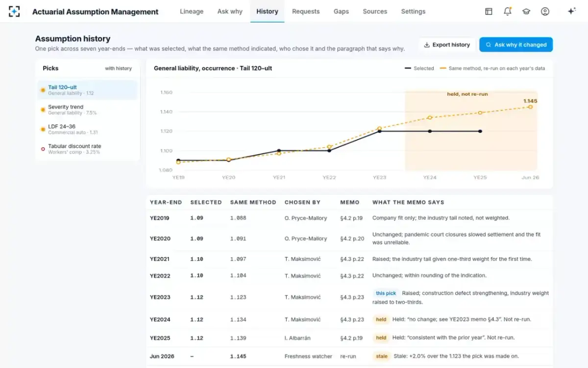This screenshot has height=368, width=588.
Task: Go to the Gaps tab
Action: coord(341,11)
